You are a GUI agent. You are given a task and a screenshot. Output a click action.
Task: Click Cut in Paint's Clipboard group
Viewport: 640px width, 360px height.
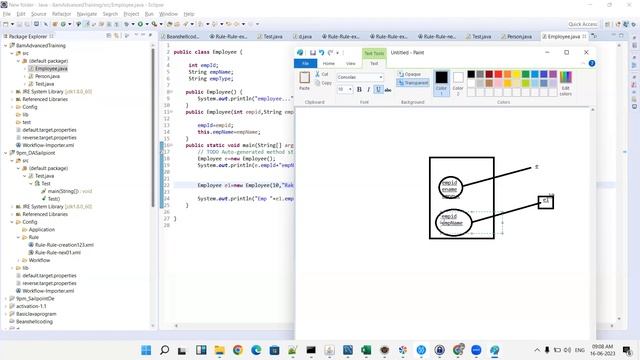click(322, 74)
